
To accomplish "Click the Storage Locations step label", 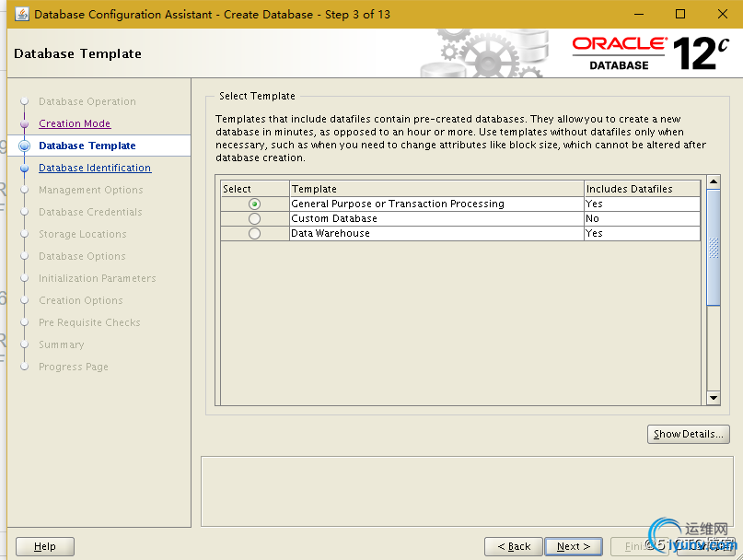I will tap(83, 234).
